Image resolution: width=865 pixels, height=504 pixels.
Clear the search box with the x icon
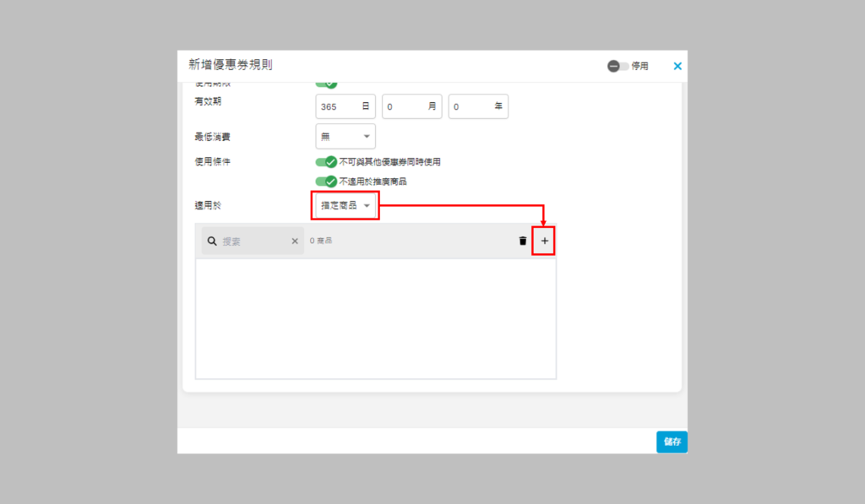click(x=295, y=241)
